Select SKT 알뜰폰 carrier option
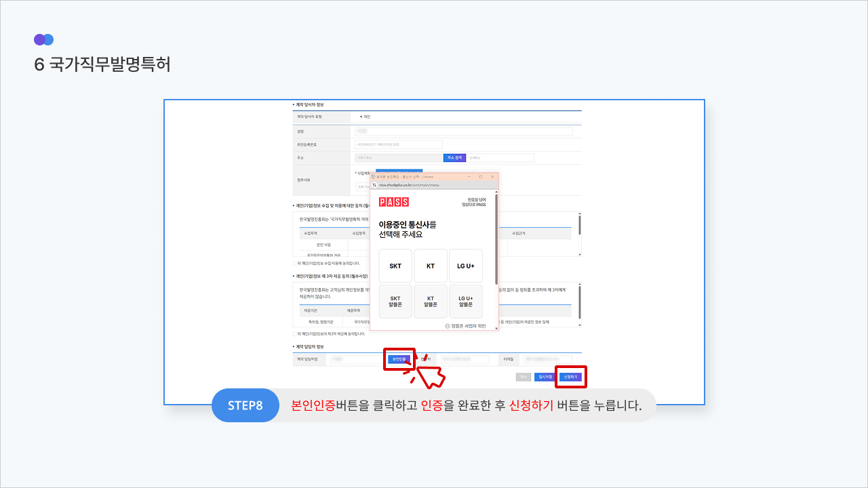This screenshot has height=488, width=868. pyautogui.click(x=395, y=302)
